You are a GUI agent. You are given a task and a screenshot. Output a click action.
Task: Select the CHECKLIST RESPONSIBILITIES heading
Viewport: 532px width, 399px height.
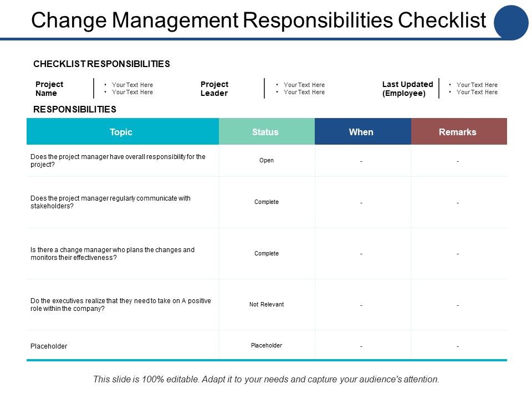101,64
